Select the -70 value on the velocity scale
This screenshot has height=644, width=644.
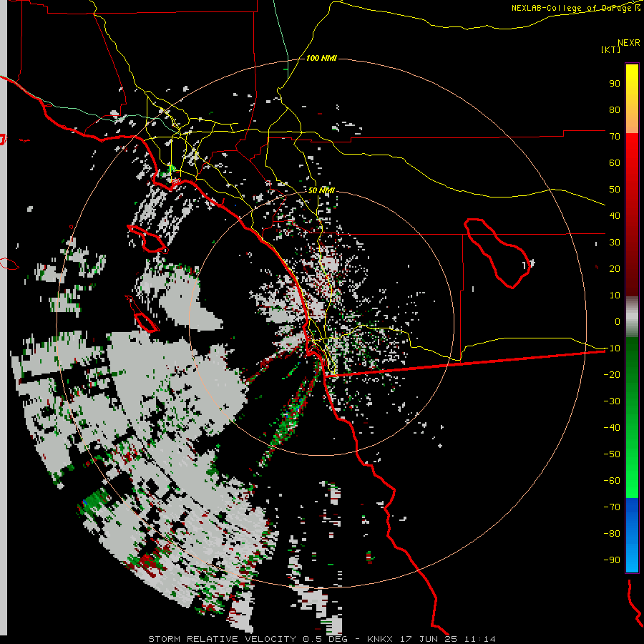pyautogui.click(x=612, y=507)
